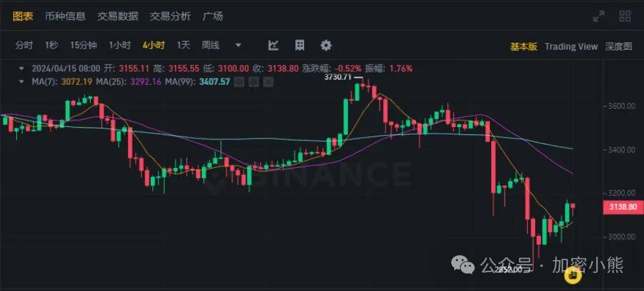Screen dimensions: 644x291
Task: Close the MA indicator with the x icon
Action: pyautogui.click(x=268, y=82)
